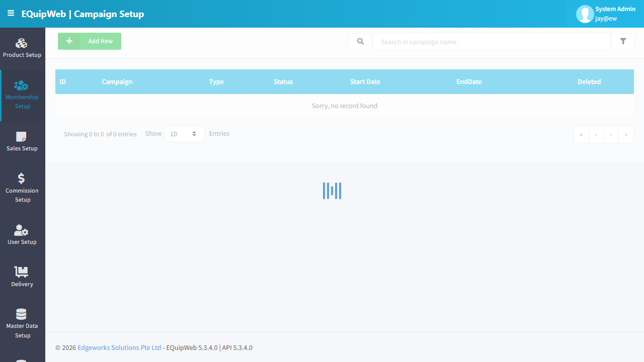Open the Show entries dropdown
644x362 pixels.
coord(184,134)
